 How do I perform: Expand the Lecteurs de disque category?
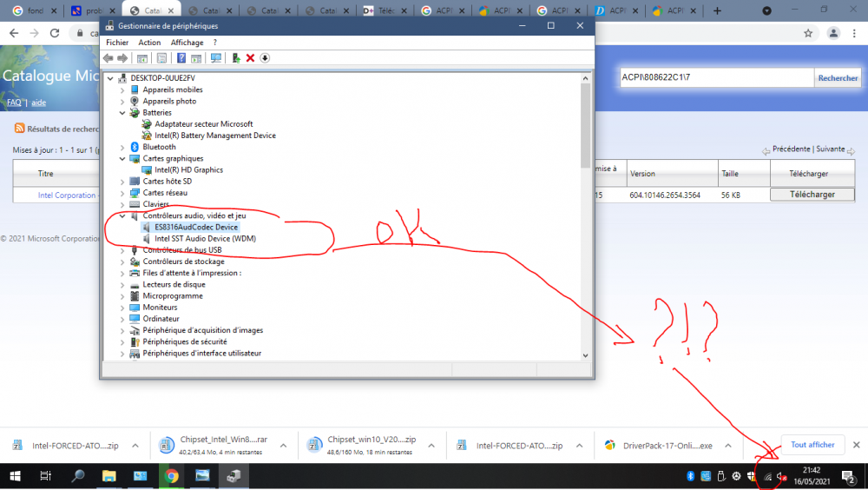click(x=122, y=284)
